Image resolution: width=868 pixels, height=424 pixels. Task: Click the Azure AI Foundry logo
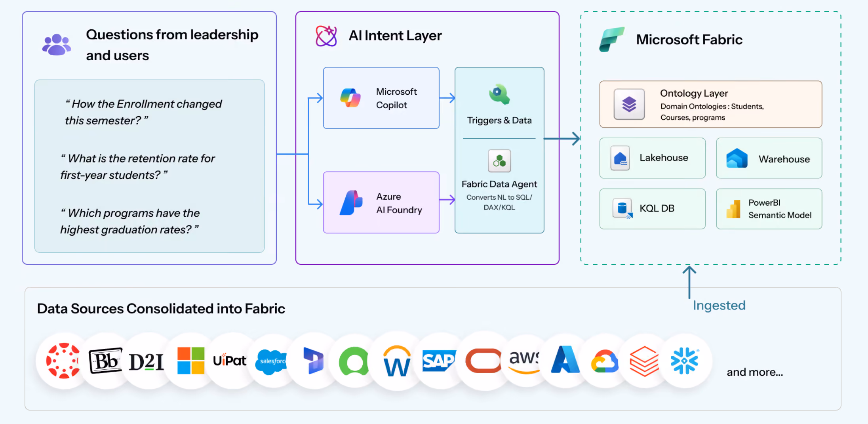point(351,203)
